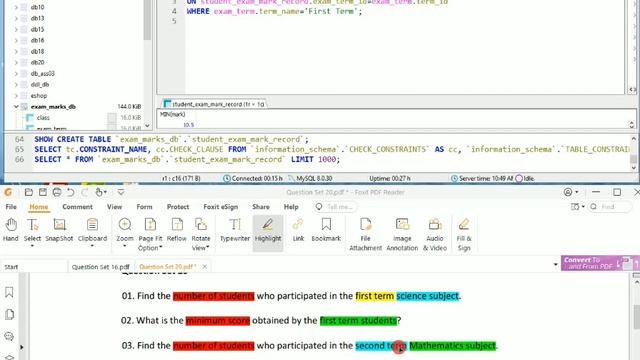
Task: Click the PDF document vertical scrollbar
Action: [636, 316]
